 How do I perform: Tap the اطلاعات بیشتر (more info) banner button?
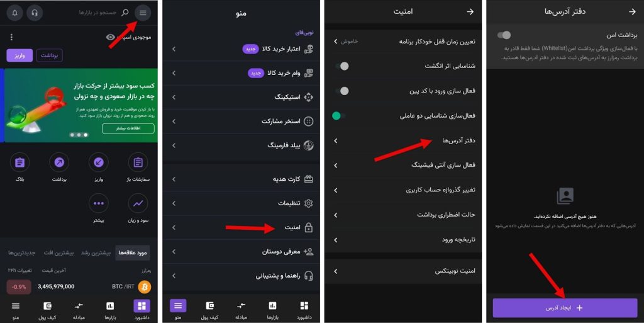pos(128,128)
